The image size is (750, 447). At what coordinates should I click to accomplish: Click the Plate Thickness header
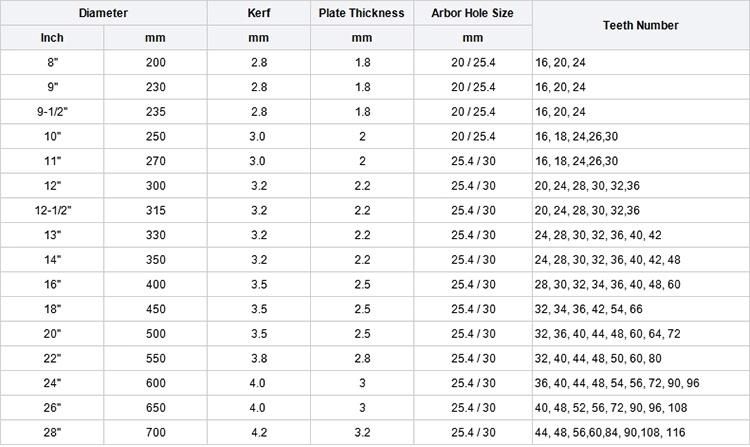362,13
